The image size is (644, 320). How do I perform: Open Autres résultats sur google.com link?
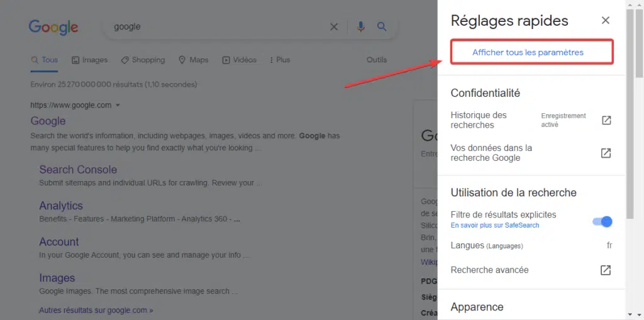96,310
